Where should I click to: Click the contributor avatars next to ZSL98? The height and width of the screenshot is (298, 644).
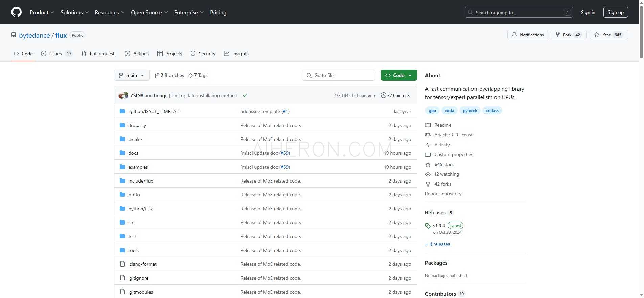click(123, 95)
